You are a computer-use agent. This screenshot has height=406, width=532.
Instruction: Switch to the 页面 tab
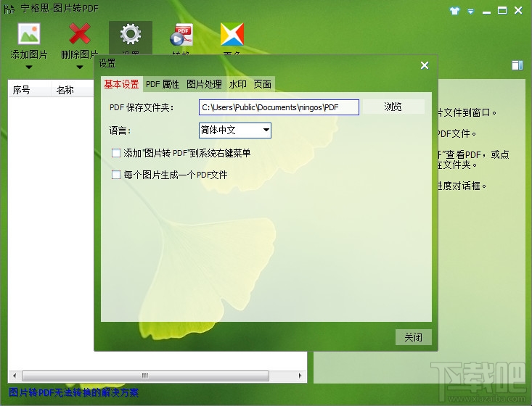(262, 84)
